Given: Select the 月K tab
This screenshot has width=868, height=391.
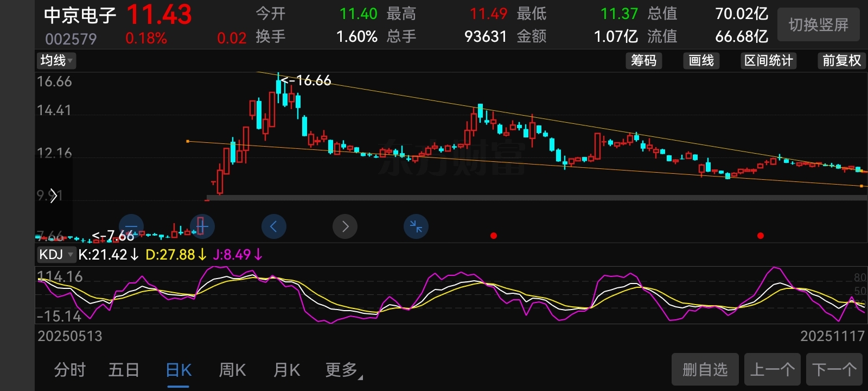Looking at the screenshot, I should click(x=287, y=370).
